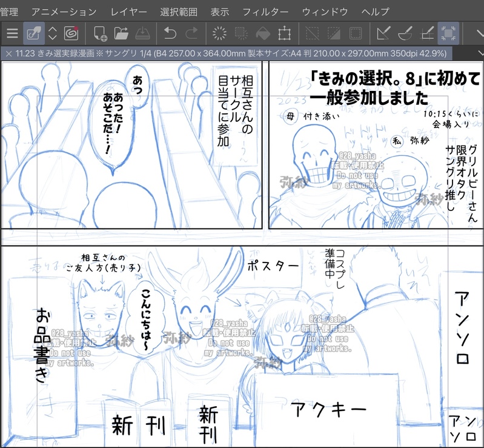Toggle the touch gesture tool icon
Viewport: 484px width, 448px height.
(x=34, y=33)
